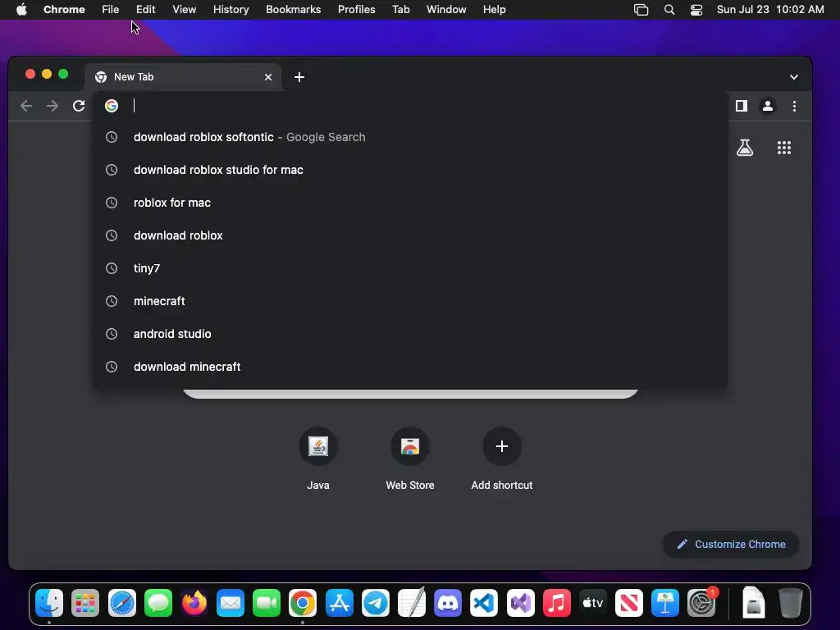Open Safari from the dock
The height and width of the screenshot is (630, 840).
pyautogui.click(x=122, y=603)
